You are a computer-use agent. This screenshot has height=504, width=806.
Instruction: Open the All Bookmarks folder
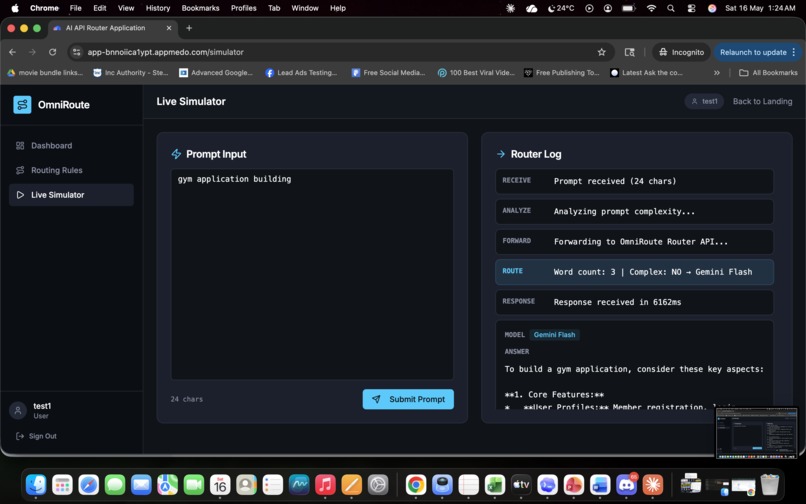pos(768,73)
